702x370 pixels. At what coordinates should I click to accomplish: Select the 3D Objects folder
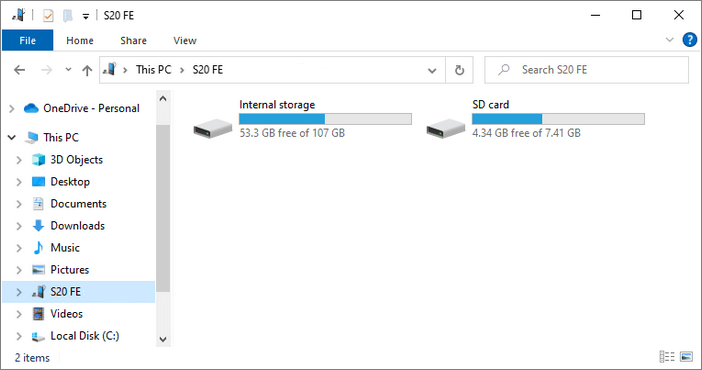(x=77, y=160)
